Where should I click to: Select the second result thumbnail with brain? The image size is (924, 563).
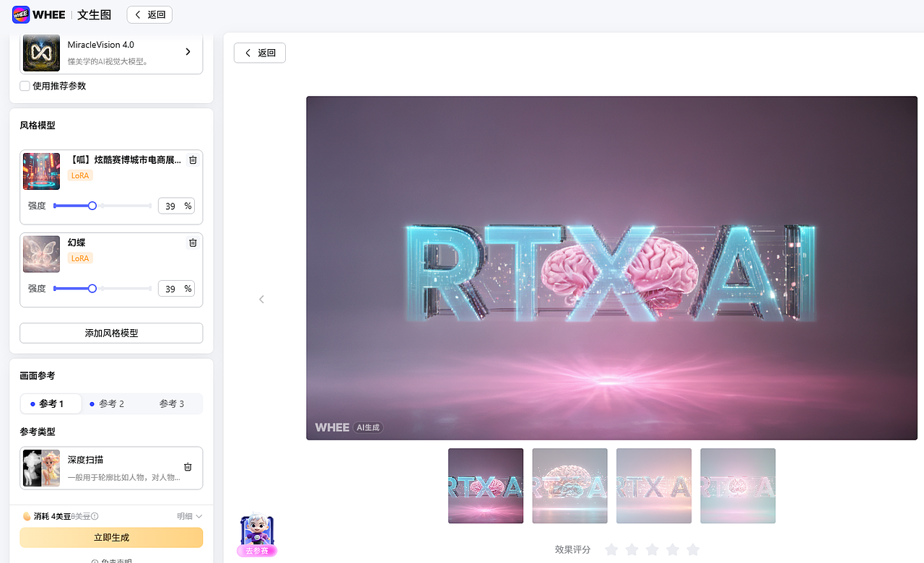(570, 486)
